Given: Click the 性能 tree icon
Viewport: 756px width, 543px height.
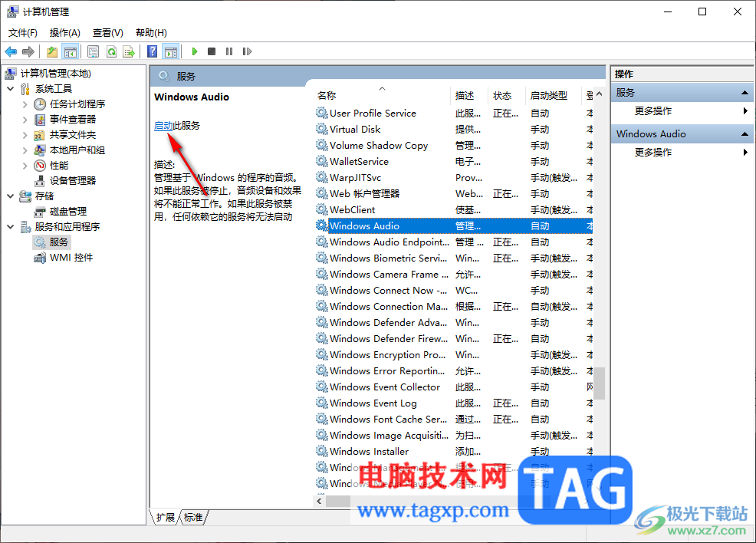Looking at the screenshot, I should [x=40, y=166].
